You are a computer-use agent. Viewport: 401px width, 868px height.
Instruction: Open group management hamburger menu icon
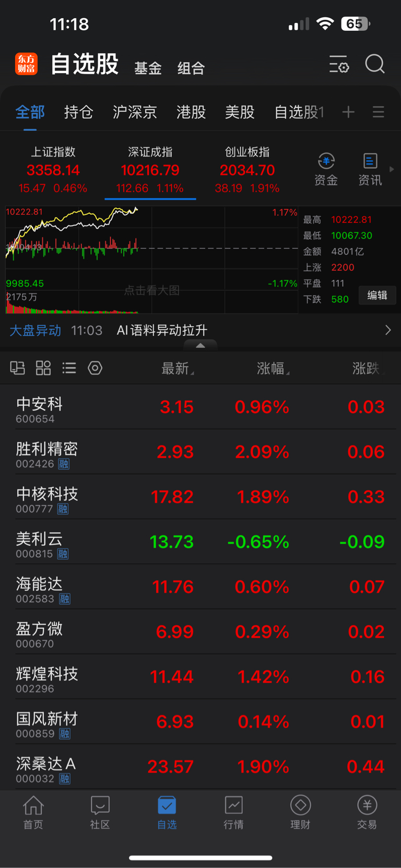[379, 112]
